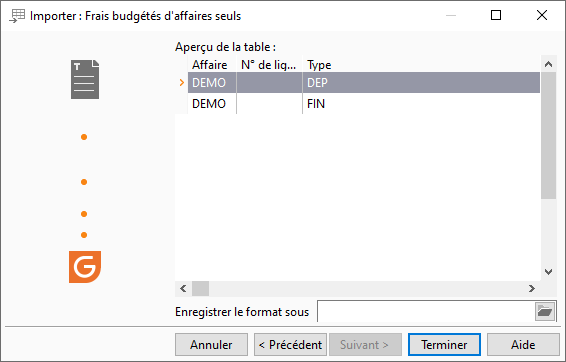Click the gray text document icon
The width and height of the screenshot is (566, 362).
(x=85, y=79)
